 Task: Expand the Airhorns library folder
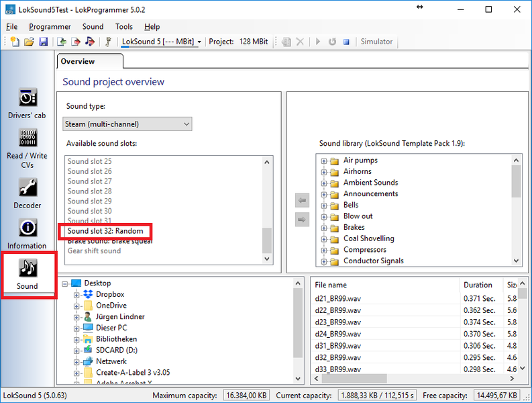tap(323, 172)
